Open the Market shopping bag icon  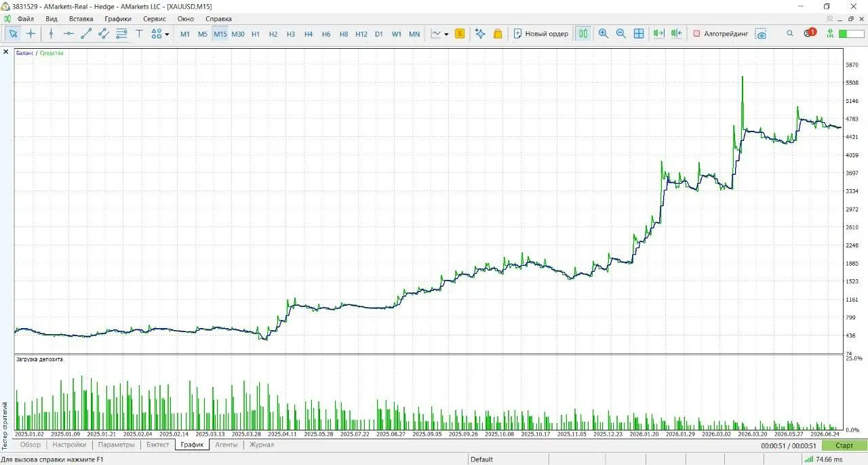[498, 34]
